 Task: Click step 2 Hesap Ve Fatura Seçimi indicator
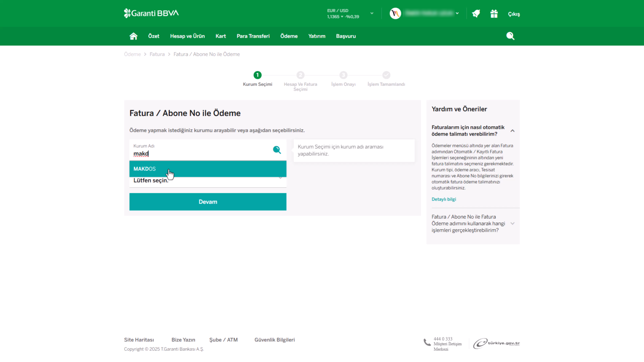click(301, 75)
